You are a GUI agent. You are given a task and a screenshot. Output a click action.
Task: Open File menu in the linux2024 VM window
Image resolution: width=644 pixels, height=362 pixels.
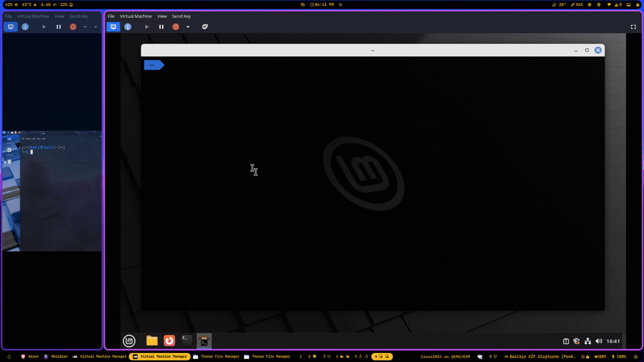[111, 16]
